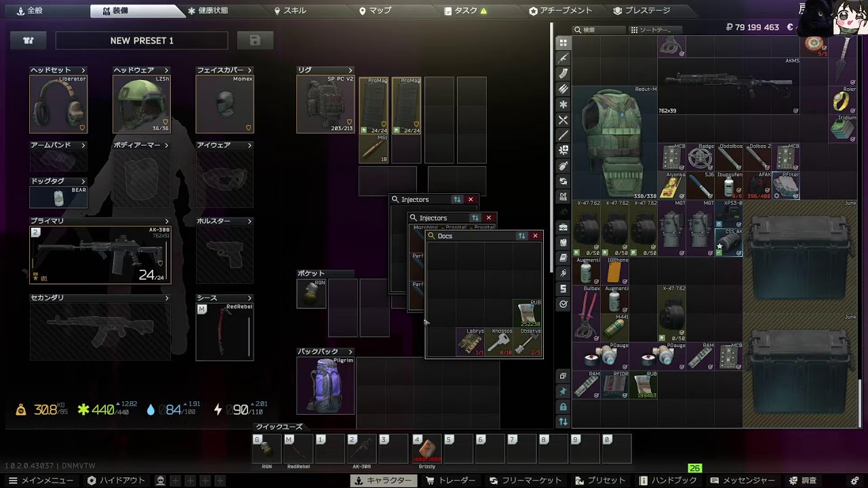Select the Momex face cover item

coord(224,104)
